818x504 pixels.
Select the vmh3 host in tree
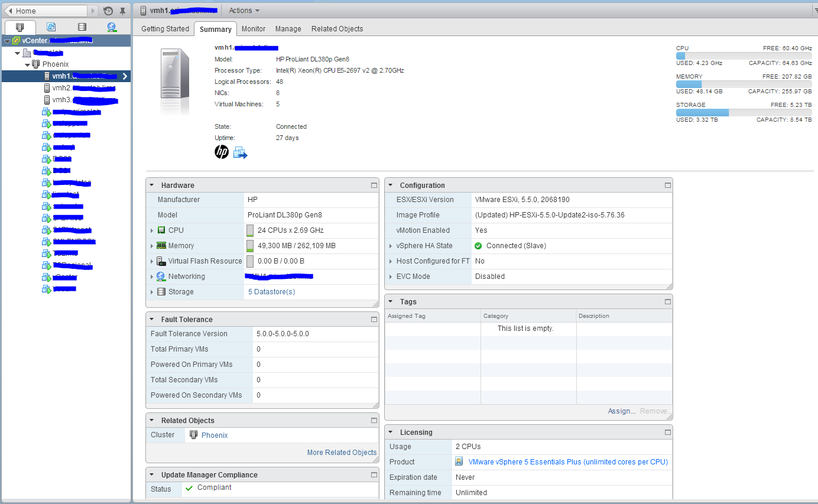click(x=80, y=100)
